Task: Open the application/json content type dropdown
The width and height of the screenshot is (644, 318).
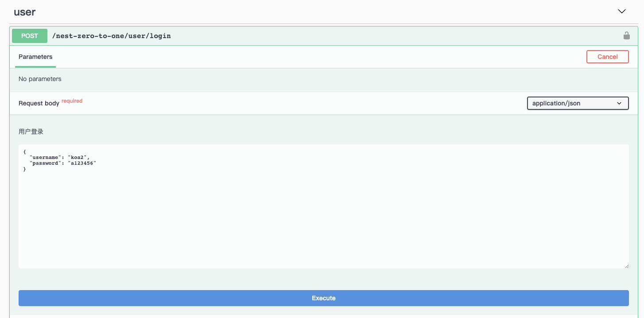Action: point(578,103)
